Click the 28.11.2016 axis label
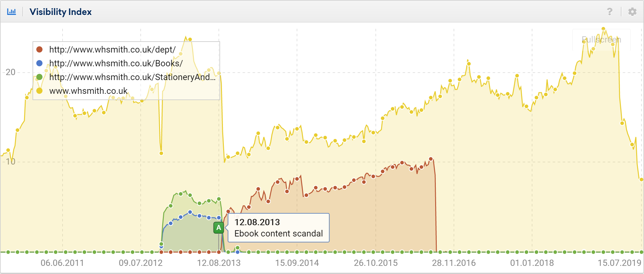This screenshot has height=274, width=644. click(454, 263)
